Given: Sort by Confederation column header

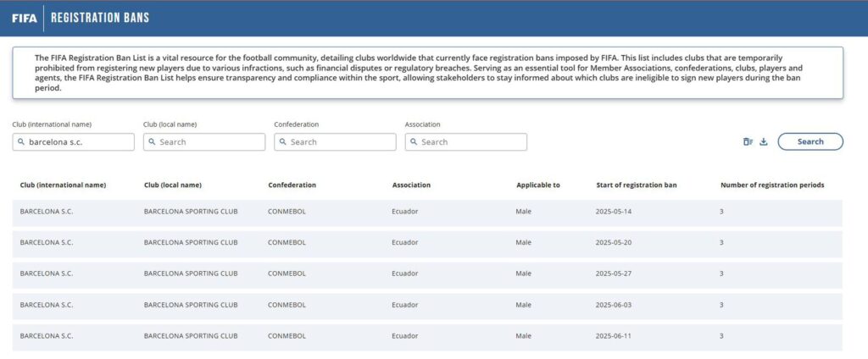Looking at the screenshot, I should click(292, 185).
